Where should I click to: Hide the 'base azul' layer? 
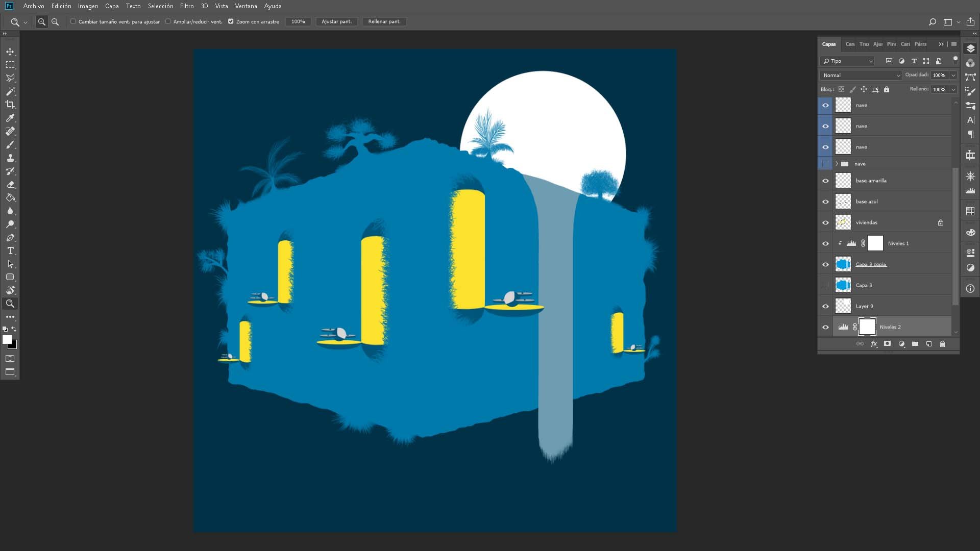pyautogui.click(x=825, y=202)
